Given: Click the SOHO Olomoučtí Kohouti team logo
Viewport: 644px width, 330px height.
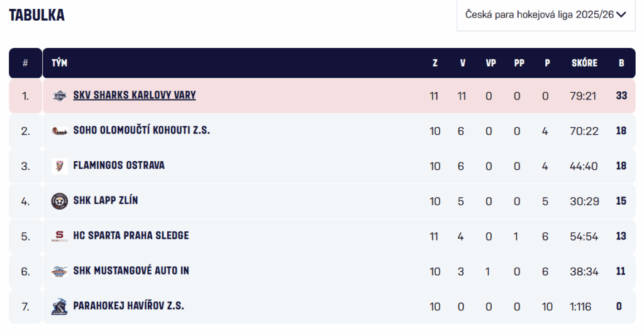Looking at the screenshot, I should pyautogui.click(x=59, y=131).
